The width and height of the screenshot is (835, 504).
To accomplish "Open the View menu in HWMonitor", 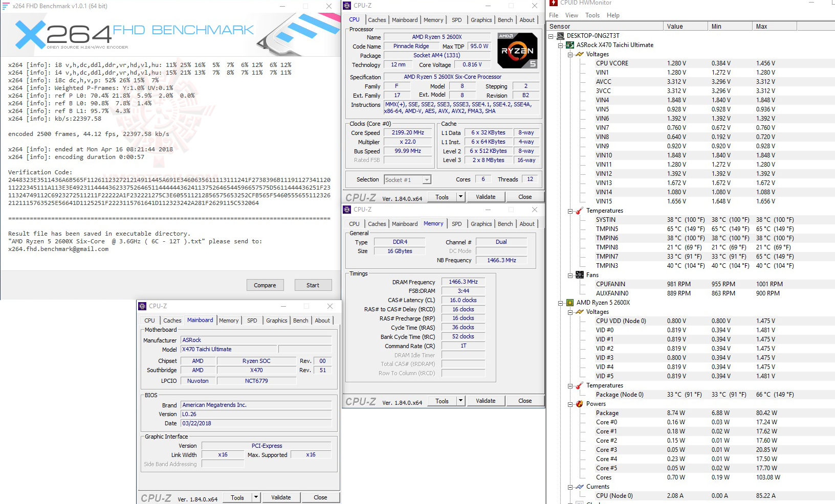I will click(x=572, y=15).
